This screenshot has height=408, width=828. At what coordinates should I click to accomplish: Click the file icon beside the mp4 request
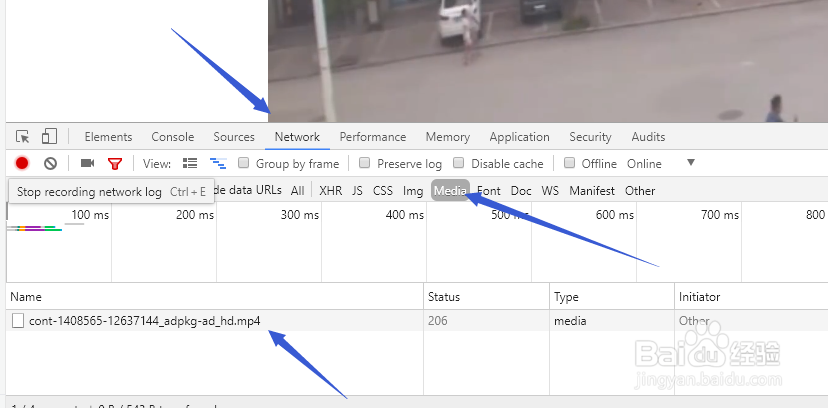18,320
